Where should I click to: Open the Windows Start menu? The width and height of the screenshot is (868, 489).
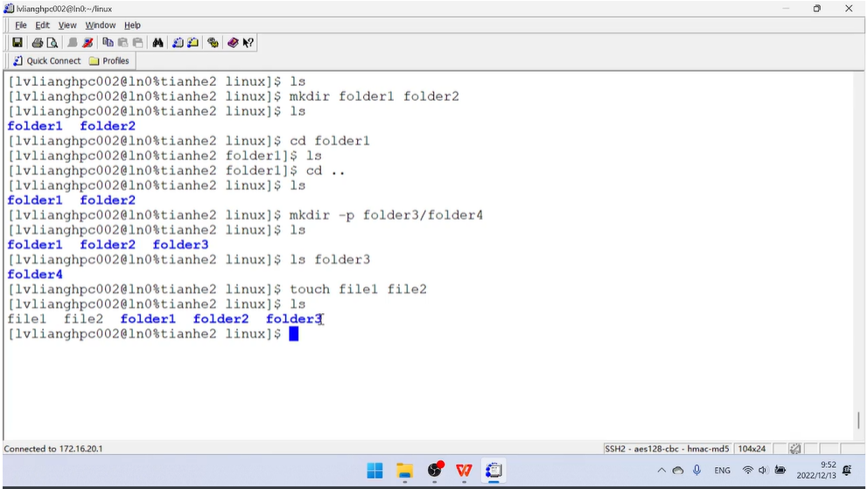coord(374,471)
